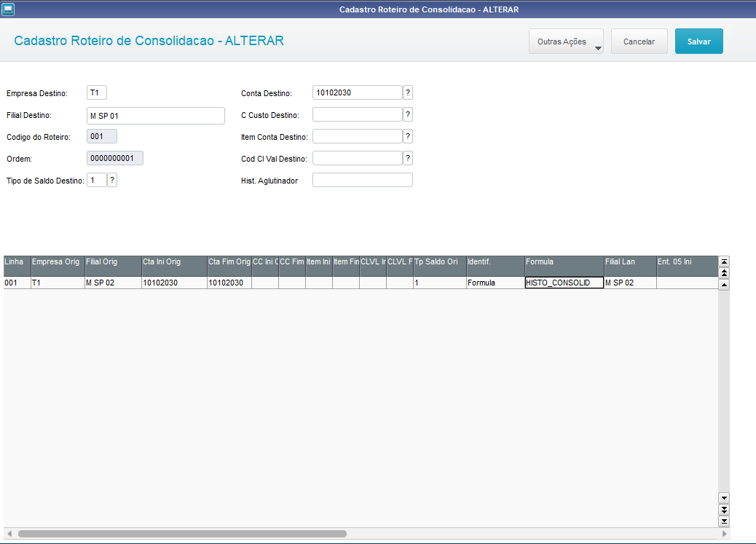
Task: Click the Salvar button
Action: click(698, 42)
